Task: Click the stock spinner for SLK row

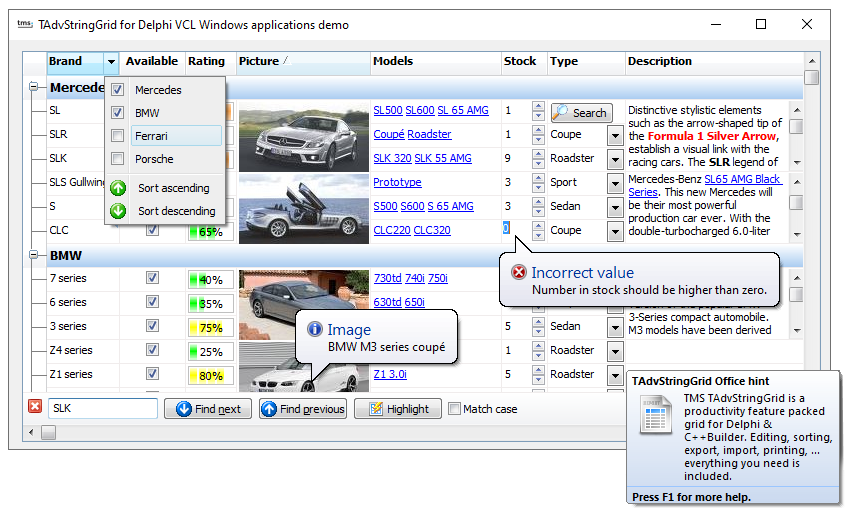Action: pyautogui.click(x=538, y=159)
